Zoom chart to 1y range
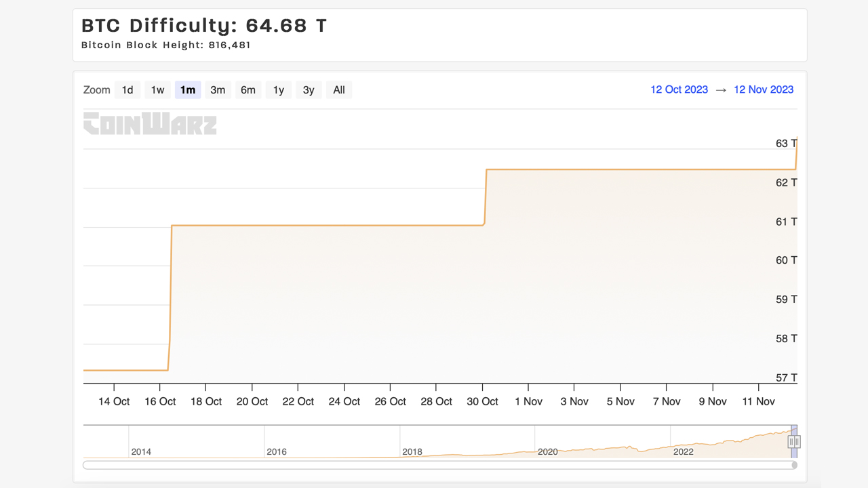 pos(278,90)
